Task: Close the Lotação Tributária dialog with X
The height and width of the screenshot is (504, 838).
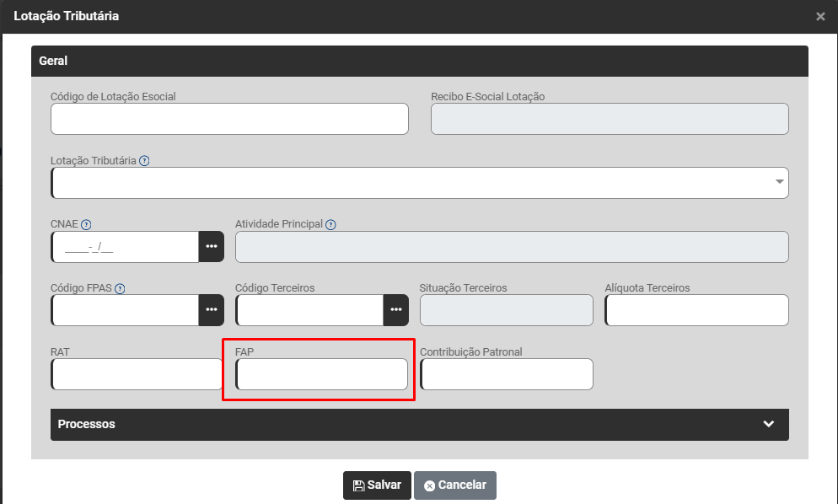Action: point(820,17)
